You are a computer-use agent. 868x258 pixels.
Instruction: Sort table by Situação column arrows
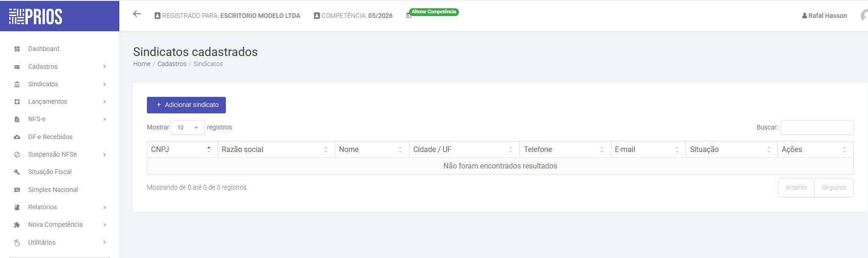click(769, 149)
